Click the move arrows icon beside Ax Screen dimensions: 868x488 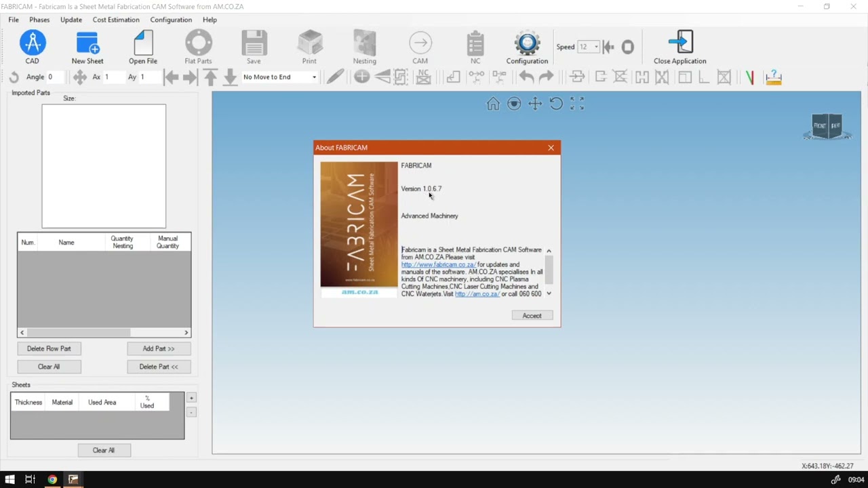(x=80, y=77)
